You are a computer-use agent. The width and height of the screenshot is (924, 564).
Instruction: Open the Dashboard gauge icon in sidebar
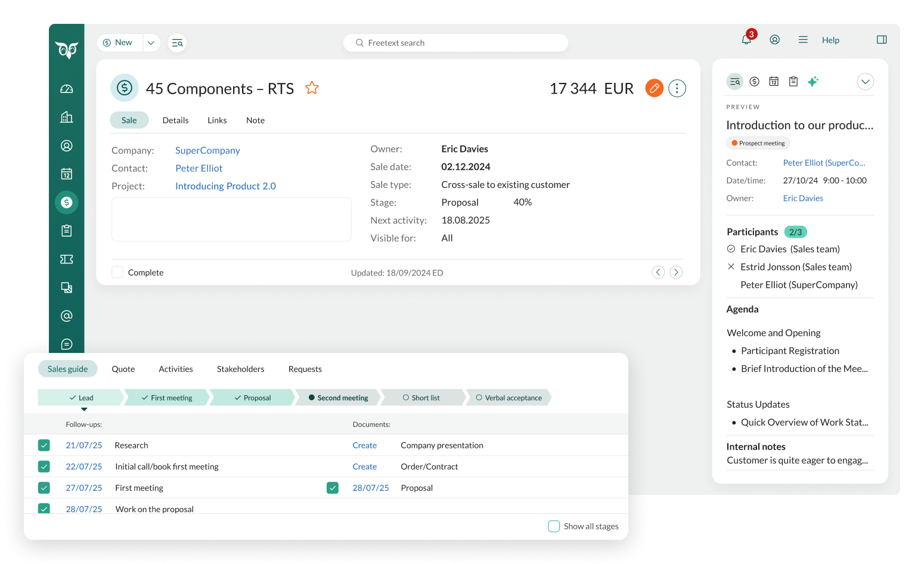click(67, 89)
